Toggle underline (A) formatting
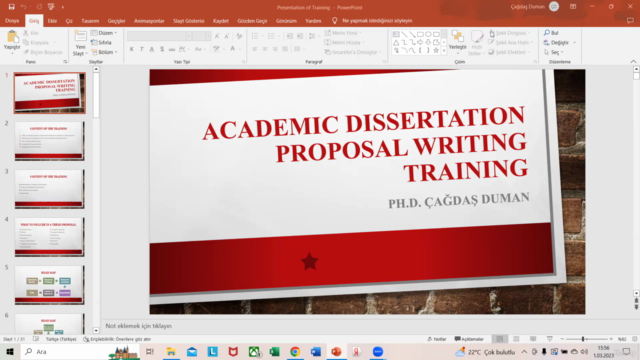Viewport: 640px width, 360px height. (x=152, y=49)
